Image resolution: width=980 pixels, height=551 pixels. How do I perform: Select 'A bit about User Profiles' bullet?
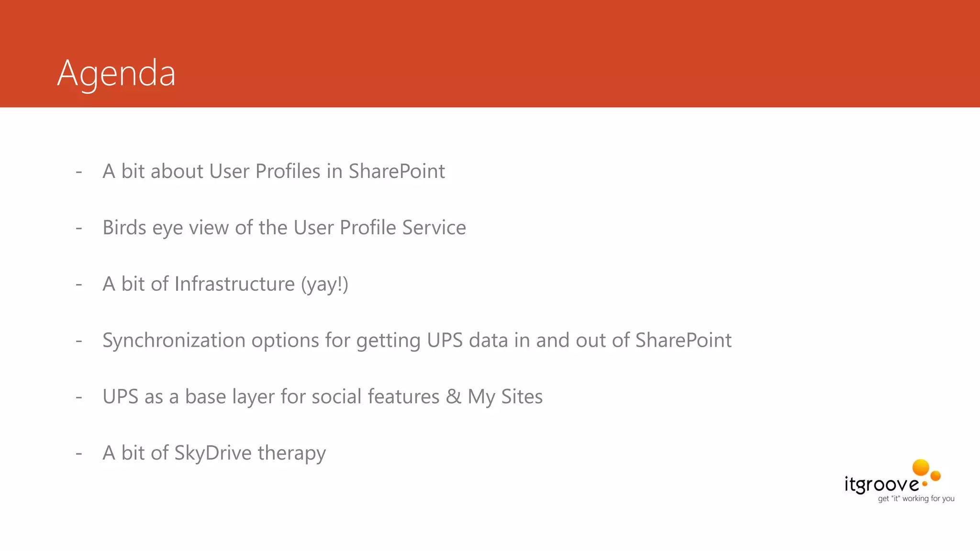click(x=274, y=171)
